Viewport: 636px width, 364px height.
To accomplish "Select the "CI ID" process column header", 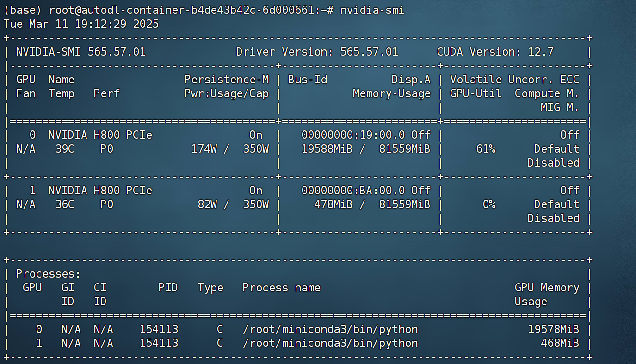I will pyautogui.click(x=100, y=295).
